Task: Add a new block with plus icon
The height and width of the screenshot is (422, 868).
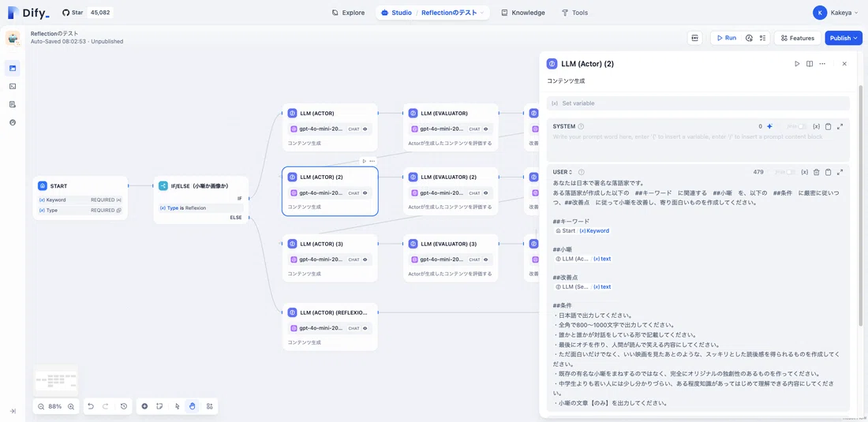Action: pos(144,406)
